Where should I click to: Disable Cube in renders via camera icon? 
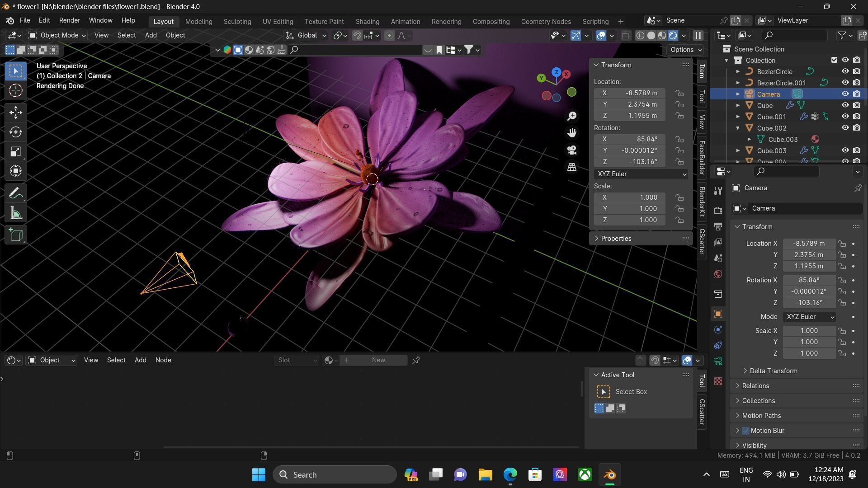(x=857, y=105)
